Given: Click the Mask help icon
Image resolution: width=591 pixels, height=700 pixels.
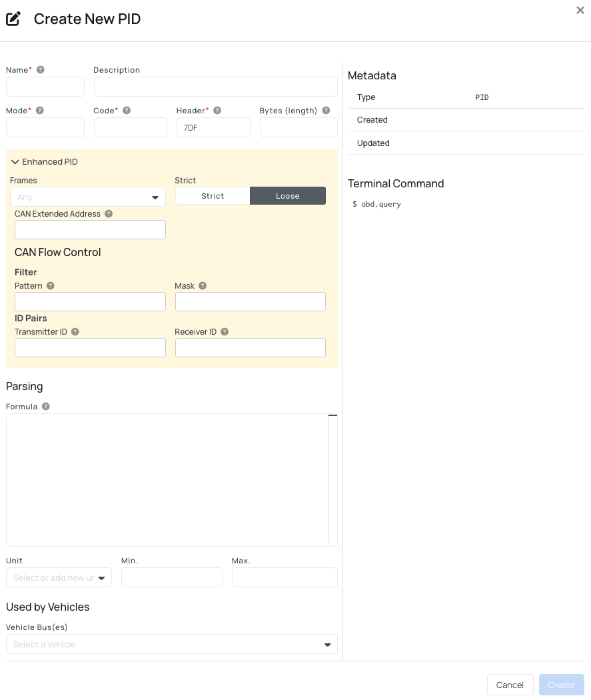Looking at the screenshot, I should (x=203, y=285).
